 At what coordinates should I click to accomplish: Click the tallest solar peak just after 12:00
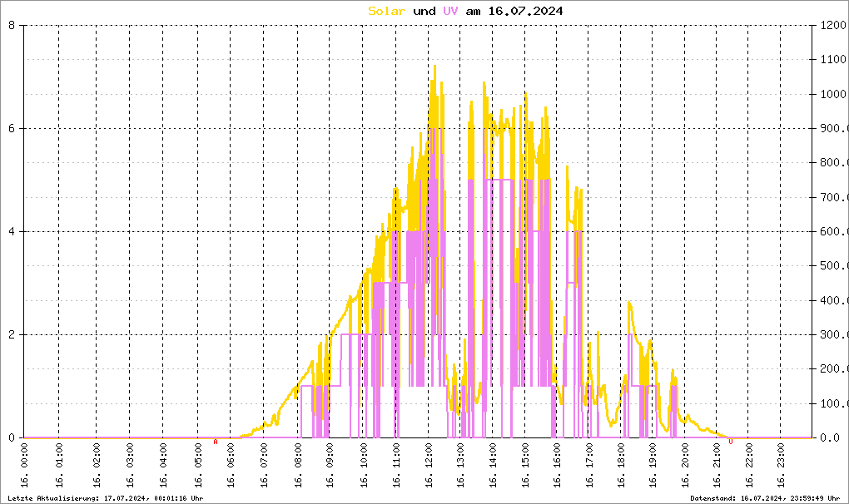[x=434, y=67]
